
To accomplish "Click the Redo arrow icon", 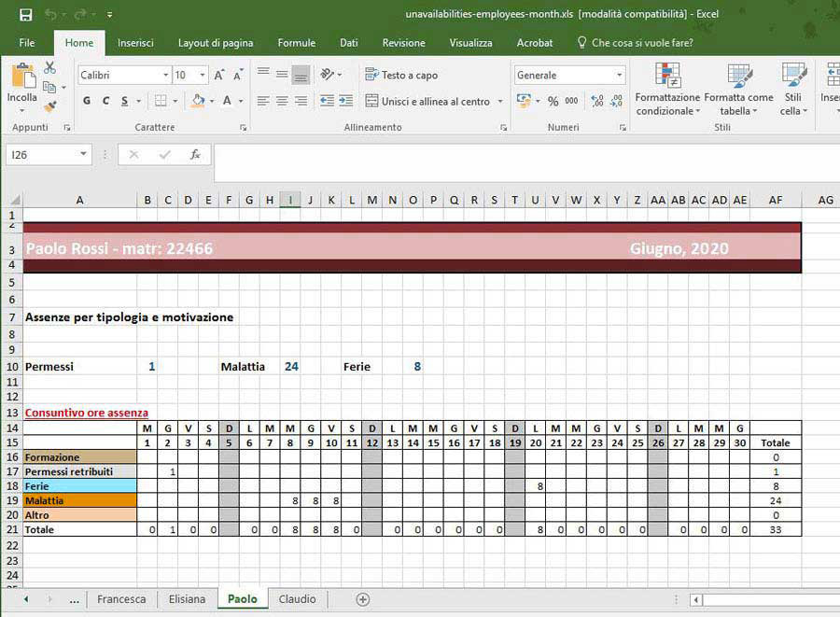I will [x=80, y=14].
